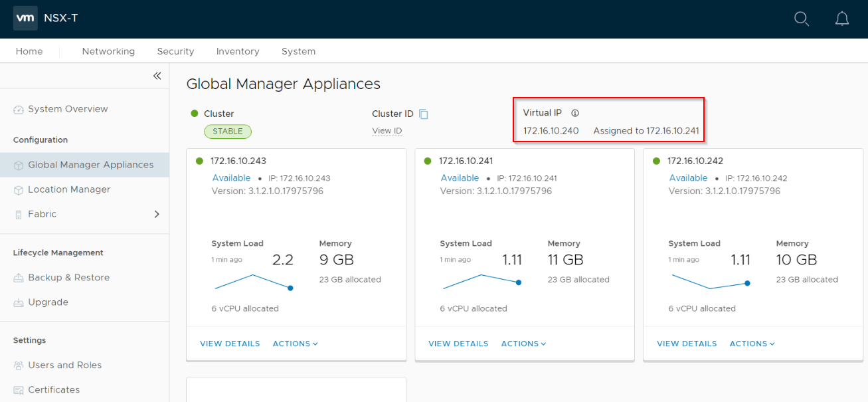Image resolution: width=868 pixels, height=402 pixels.
Task: Click the Location Manager cube icon
Action: coord(19,190)
